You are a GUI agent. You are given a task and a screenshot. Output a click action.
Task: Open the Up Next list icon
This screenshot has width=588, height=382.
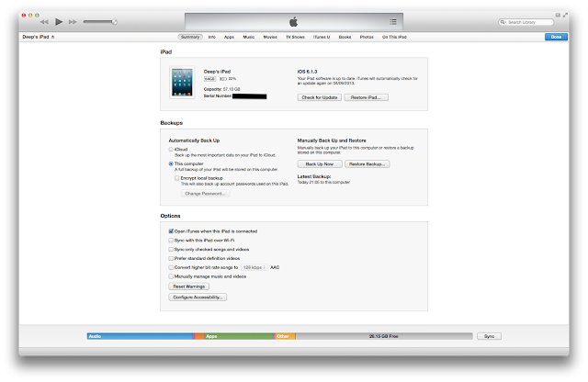[393, 22]
